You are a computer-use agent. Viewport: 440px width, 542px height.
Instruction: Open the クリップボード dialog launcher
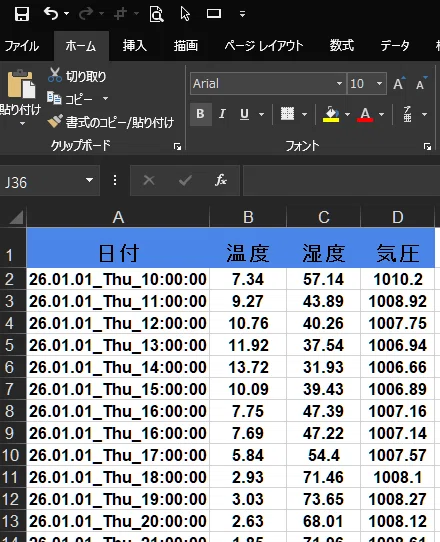pyautogui.click(x=177, y=147)
